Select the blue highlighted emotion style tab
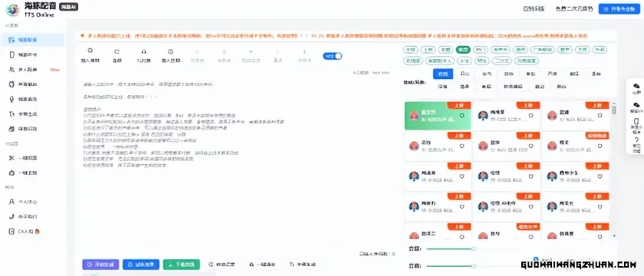This screenshot has height=276, width=644. tap(443, 74)
